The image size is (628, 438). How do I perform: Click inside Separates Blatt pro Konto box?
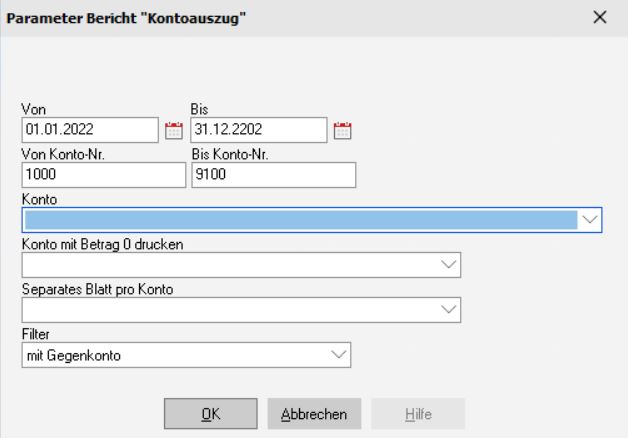228,310
